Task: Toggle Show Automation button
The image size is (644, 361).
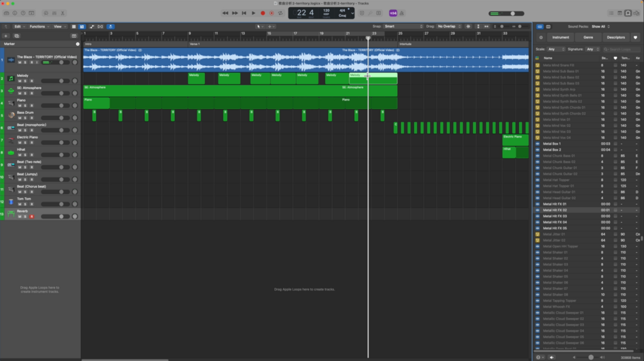Action: click(92, 27)
